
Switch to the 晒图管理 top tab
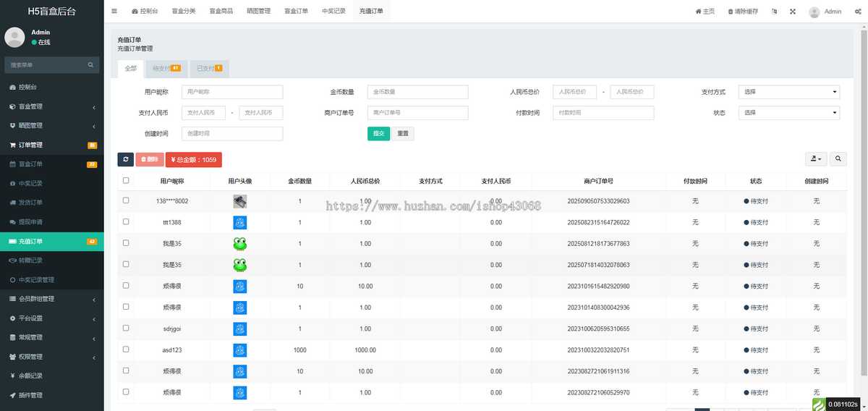[x=258, y=12]
